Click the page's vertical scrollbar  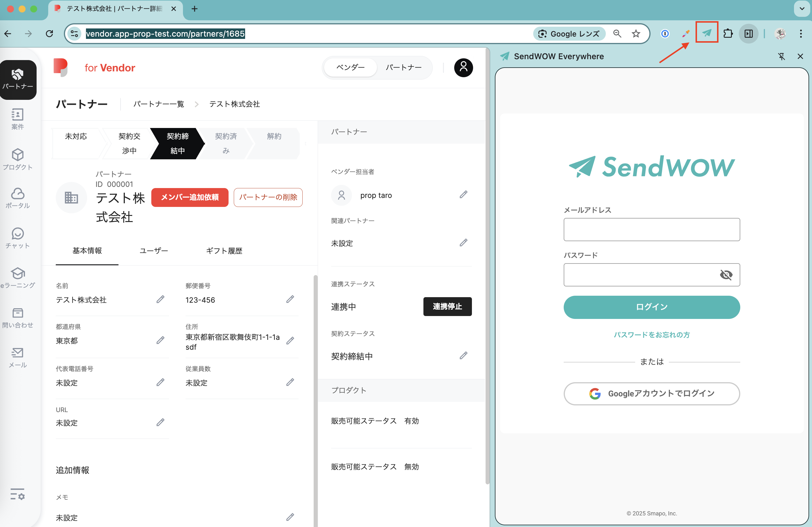487,266
